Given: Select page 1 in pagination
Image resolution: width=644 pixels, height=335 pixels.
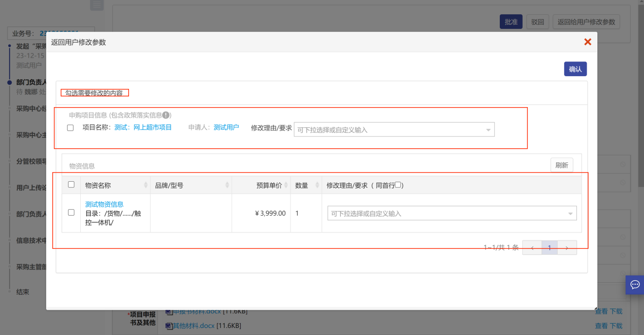Looking at the screenshot, I should 549,248.
